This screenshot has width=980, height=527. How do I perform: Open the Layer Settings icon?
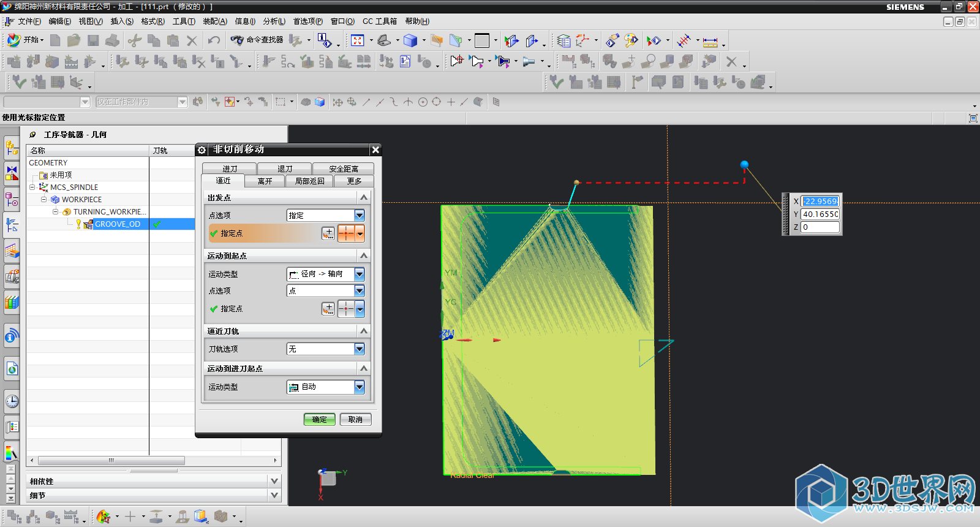click(563, 41)
